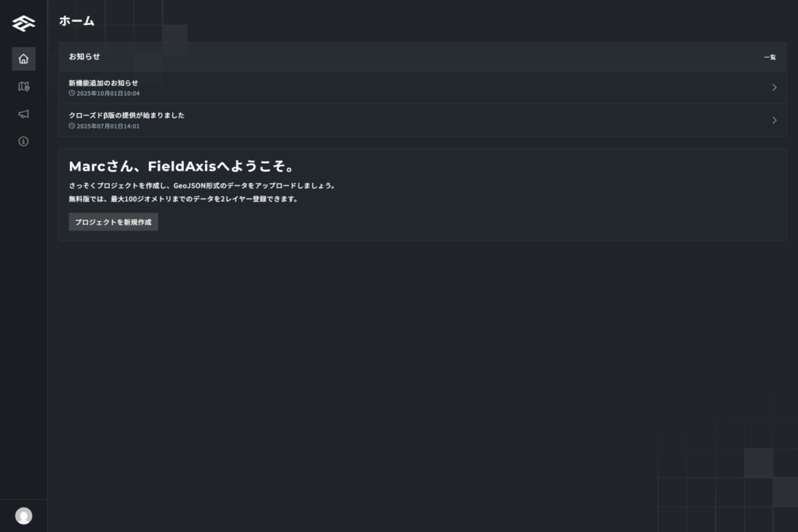This screenshot has width=798, height=532.
Task: Click the お知らせ section header
Action: coord(84,56)
